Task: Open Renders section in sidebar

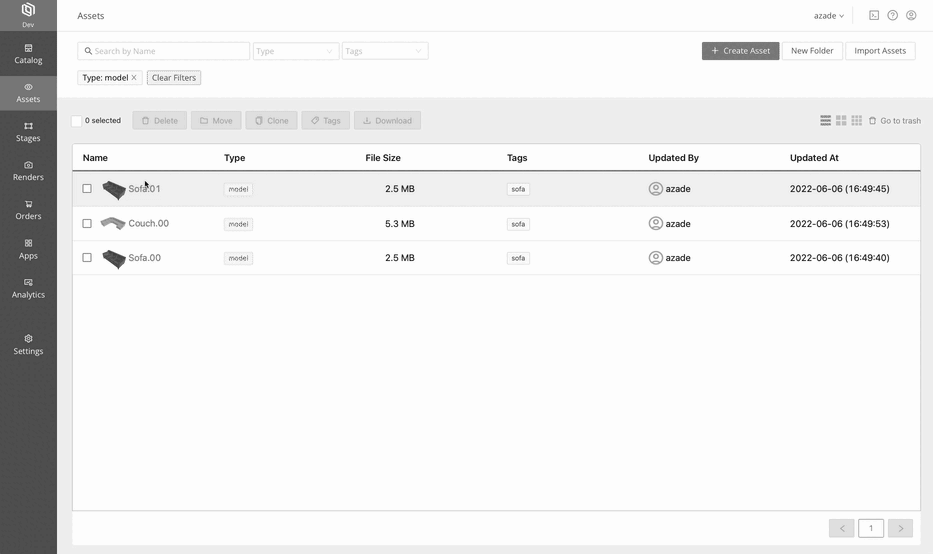Action: [28, 171]
